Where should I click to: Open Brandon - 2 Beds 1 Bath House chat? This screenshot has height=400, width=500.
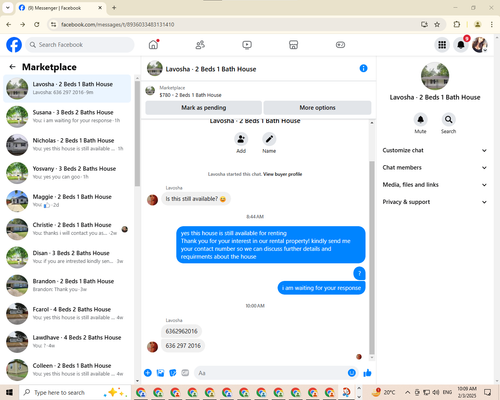pos(67,285)
